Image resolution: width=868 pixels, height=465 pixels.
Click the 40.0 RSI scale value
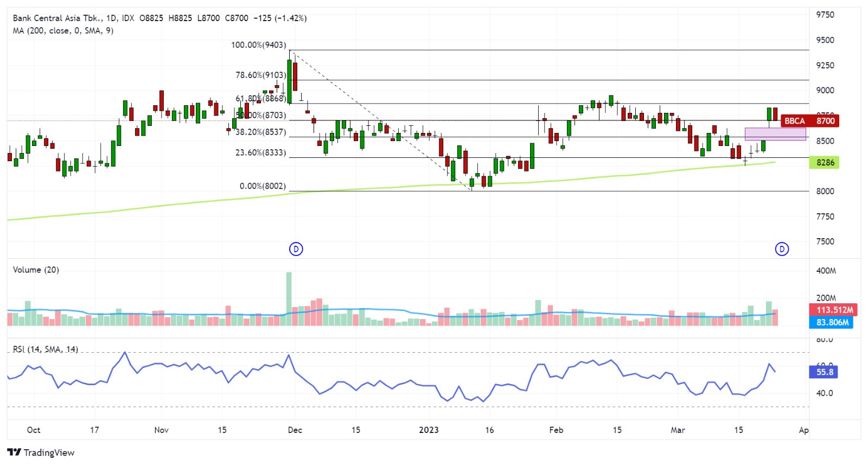click(825, 393)
